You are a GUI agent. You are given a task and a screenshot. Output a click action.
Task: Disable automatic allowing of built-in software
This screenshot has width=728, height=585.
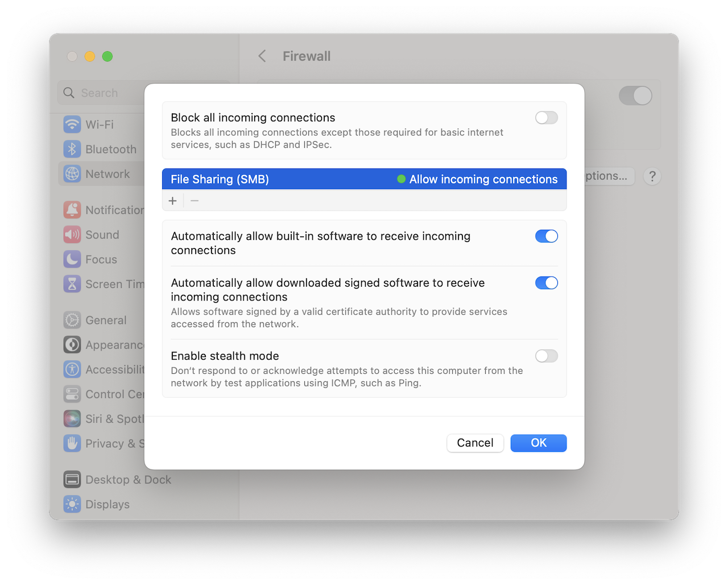(546, 236)
